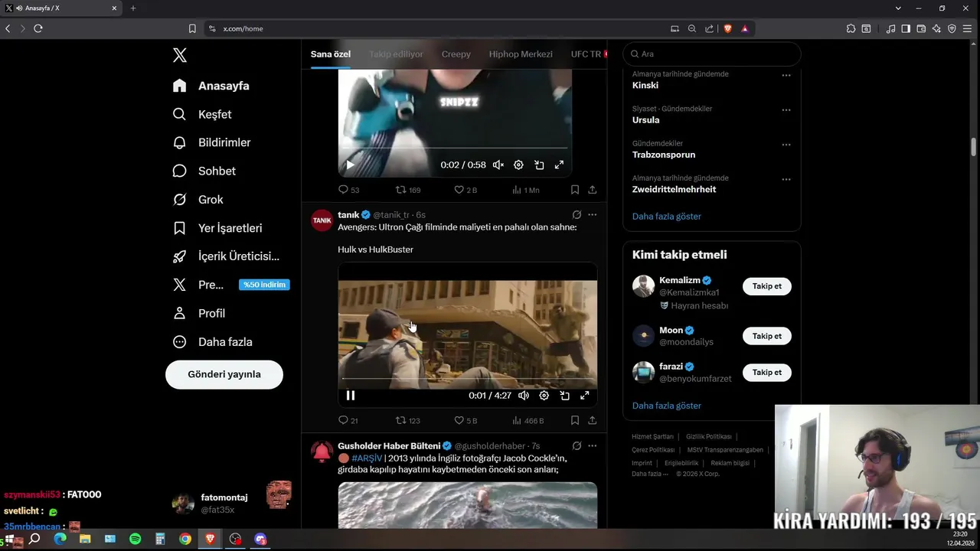Open more options on tanık post
The height and width of the screenshot is (551, 980).
tap(592, 215)
